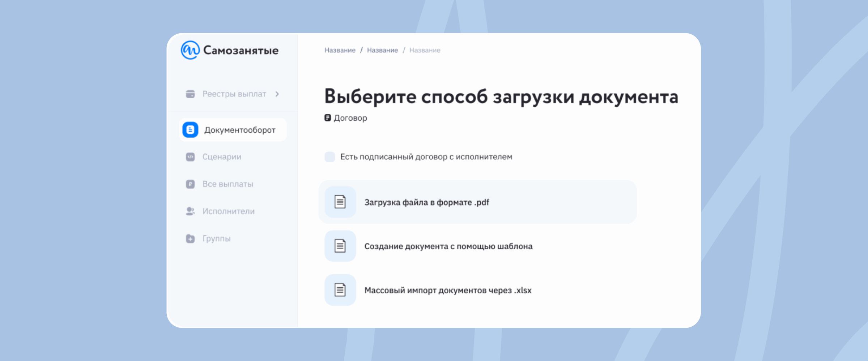Select Загрузка файла в формате .pdf

427,202
